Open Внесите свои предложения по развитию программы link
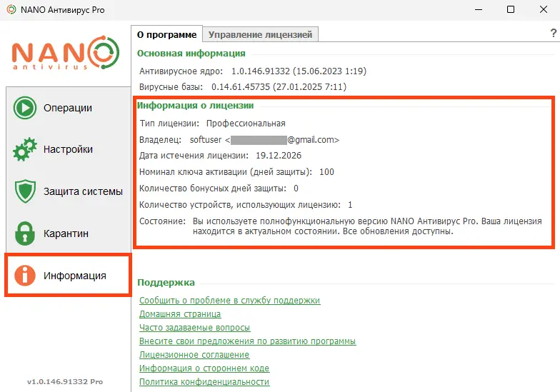This screenshot has height=392, width=560. click(x=247, y=341)
